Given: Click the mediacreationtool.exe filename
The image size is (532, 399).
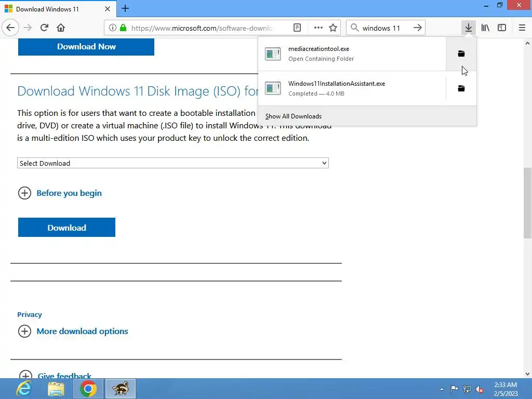Looking at the screenshot, I should 318,49.
